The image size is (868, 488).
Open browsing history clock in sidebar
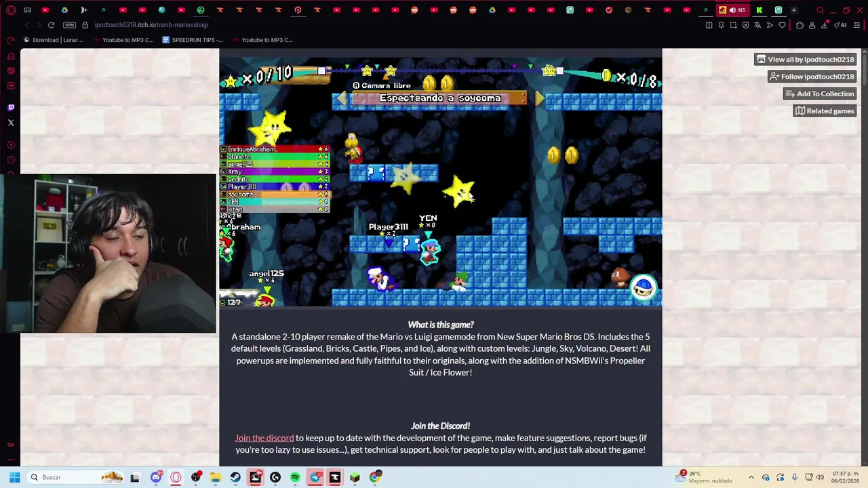click(x=11, y=159)
